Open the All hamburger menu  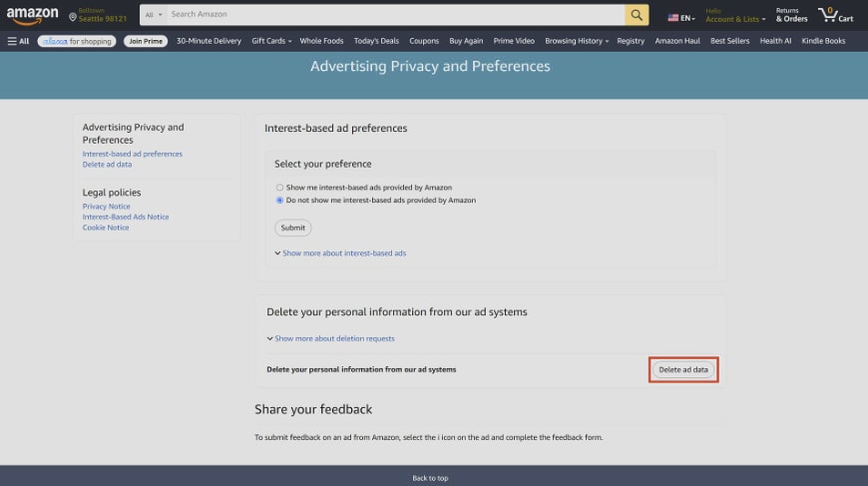click(x=18, y=41)
